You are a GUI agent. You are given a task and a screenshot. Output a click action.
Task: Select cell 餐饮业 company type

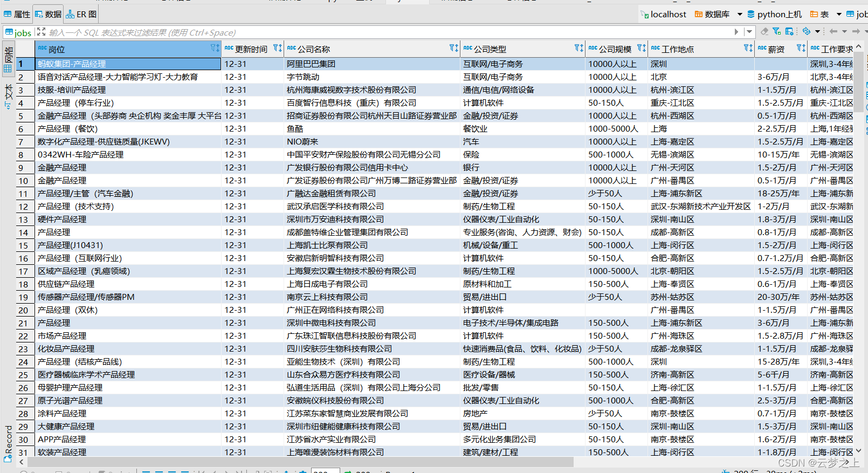(x=523, y=129)
